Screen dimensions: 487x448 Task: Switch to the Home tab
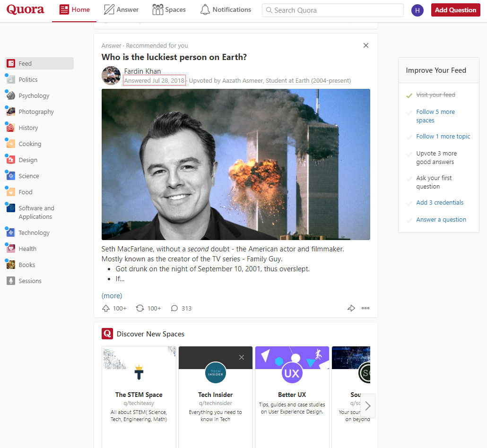pos(74,9)
